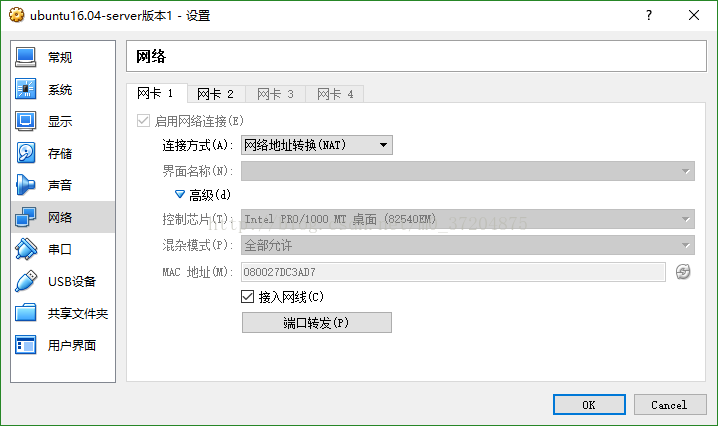Open the 连接方式 NAT dropdown

click(317, 146)
